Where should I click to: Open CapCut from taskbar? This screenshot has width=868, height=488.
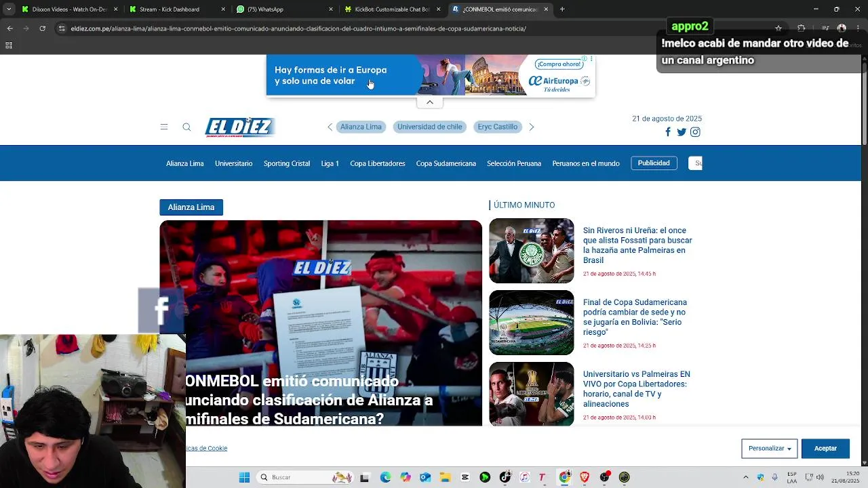[465, 477]
